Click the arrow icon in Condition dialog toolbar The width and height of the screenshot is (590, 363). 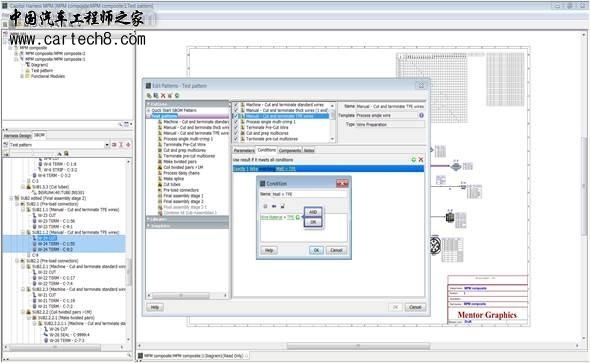(x=274, y=206)
